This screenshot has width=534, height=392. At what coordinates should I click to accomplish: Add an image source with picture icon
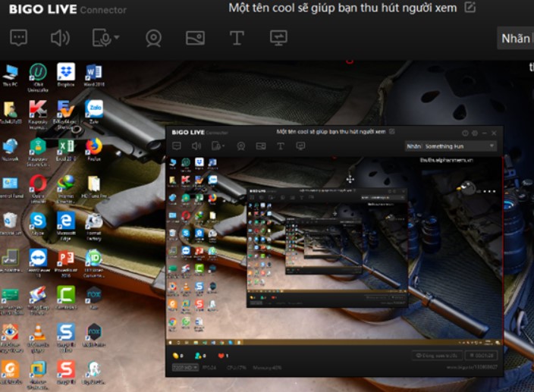(x=195, y=37)
